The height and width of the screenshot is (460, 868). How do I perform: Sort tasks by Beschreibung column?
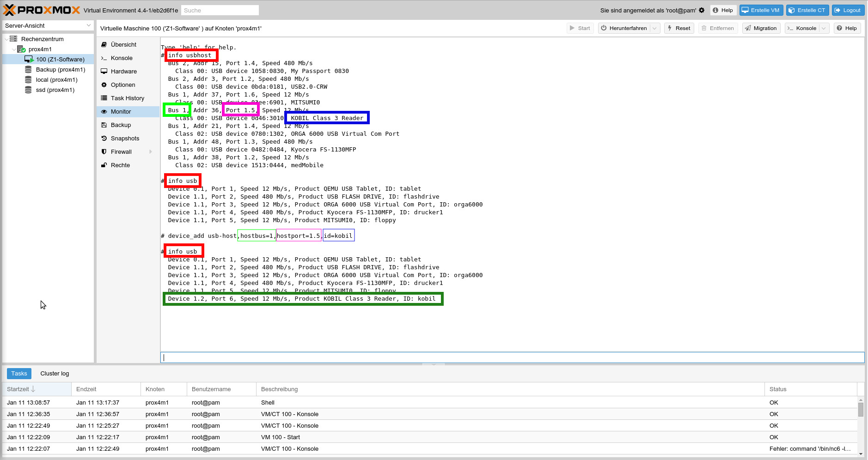coord(510,389)
